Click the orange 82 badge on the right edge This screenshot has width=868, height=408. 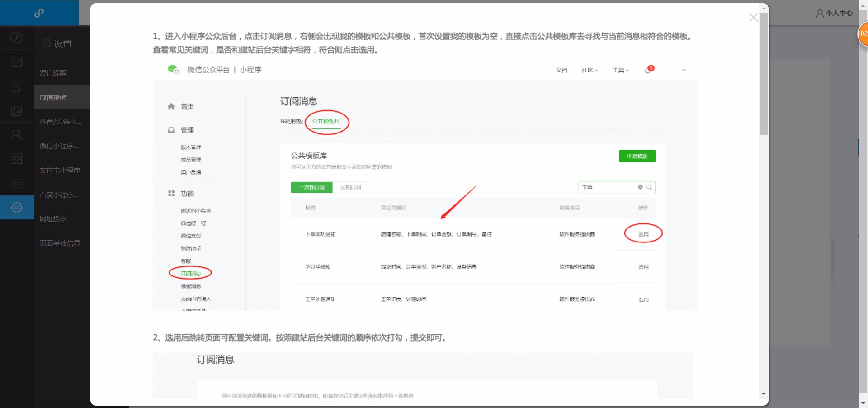[863, 33]
